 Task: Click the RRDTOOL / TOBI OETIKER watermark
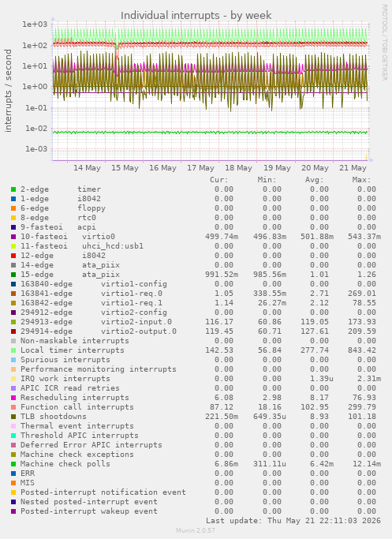(384, 43)
